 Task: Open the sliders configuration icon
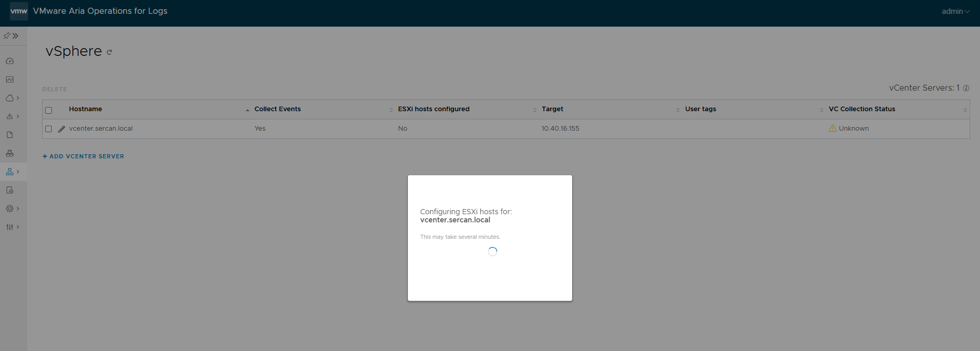[x=10, y=227]
